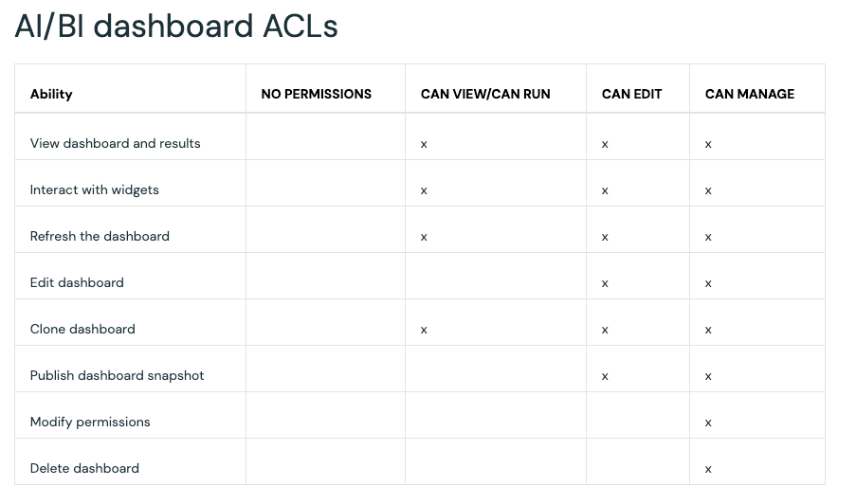Viewport: 856px width, 504px height.
Task: Select the "NO PERMISSIONS" column header
Action: [316, 94]
